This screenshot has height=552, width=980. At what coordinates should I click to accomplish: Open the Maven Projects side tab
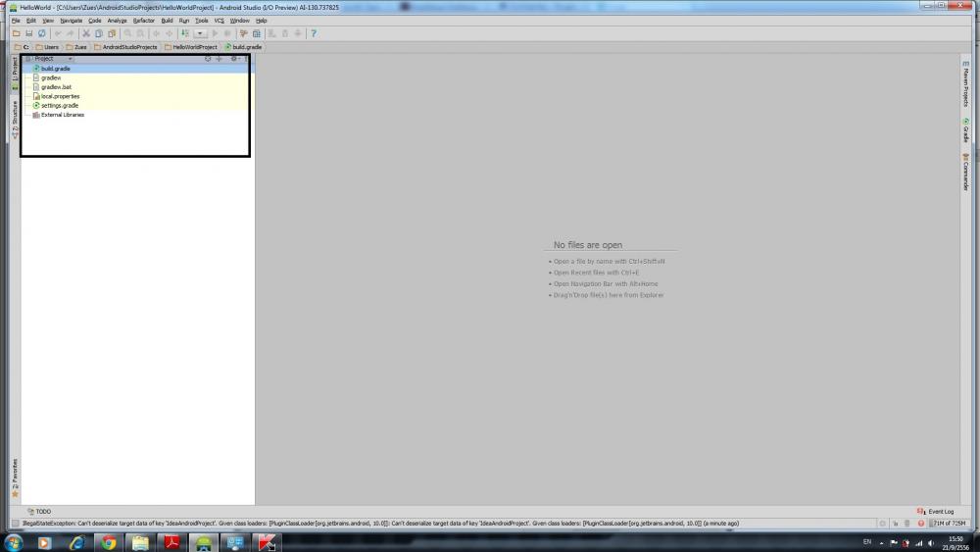pos(965,83)
